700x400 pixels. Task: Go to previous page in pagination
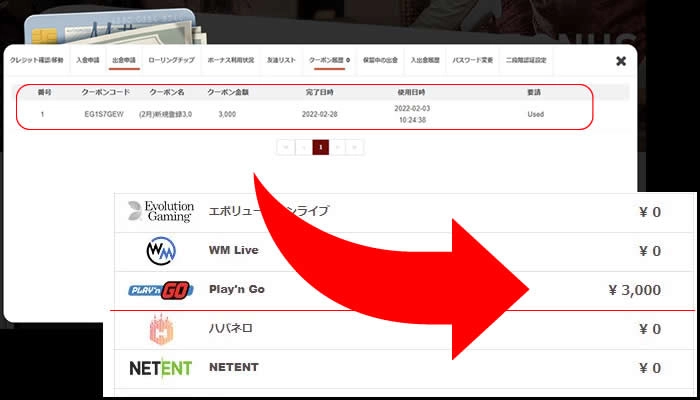302,147
